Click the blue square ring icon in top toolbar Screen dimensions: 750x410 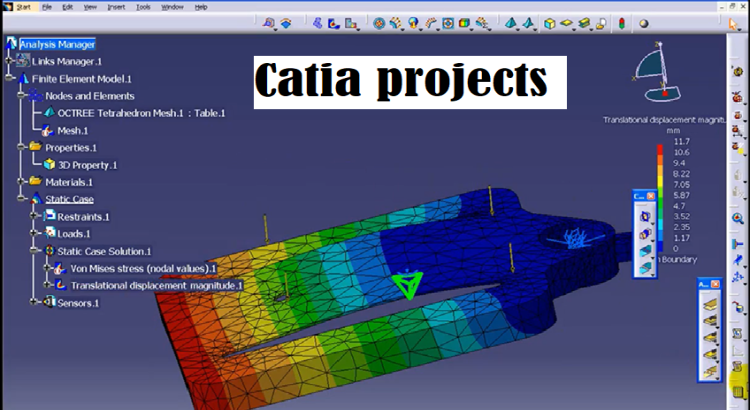tap(448, 23)
